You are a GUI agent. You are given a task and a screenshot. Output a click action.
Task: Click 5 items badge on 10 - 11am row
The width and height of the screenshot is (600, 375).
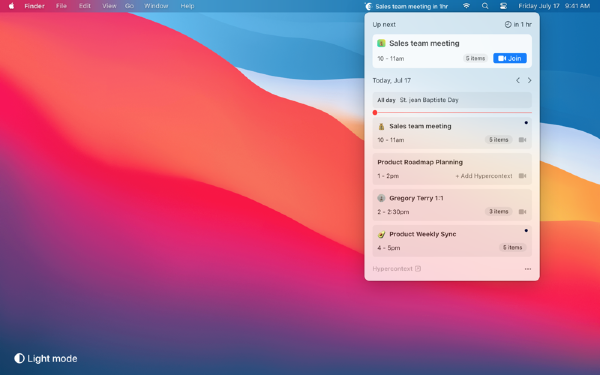point(499,140)
